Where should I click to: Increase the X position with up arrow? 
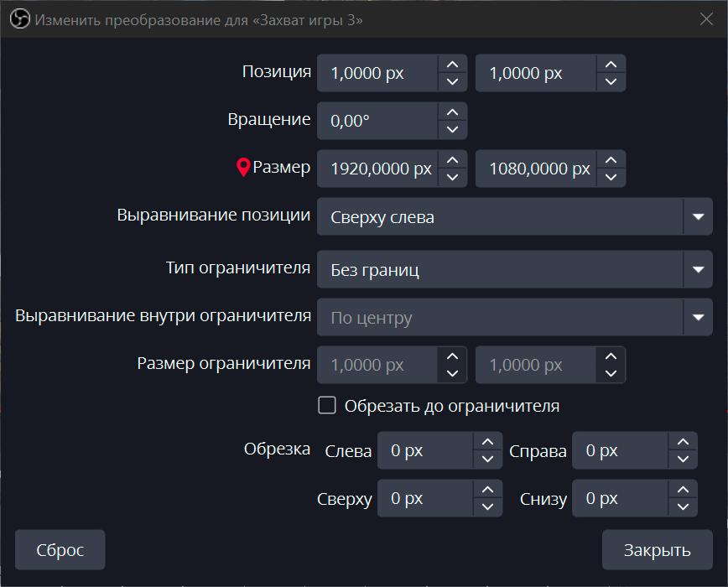point(452,65)
